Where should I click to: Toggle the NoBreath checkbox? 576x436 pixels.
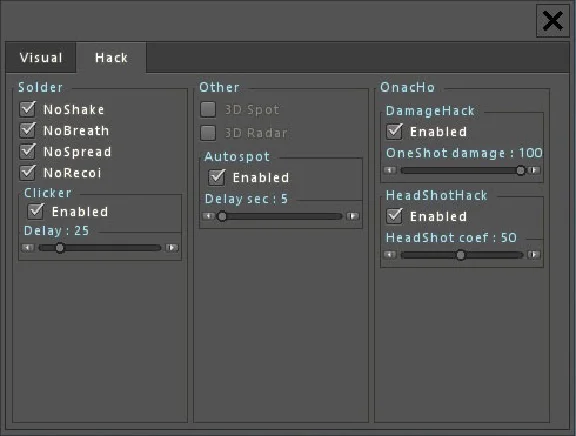click(28, 130)
